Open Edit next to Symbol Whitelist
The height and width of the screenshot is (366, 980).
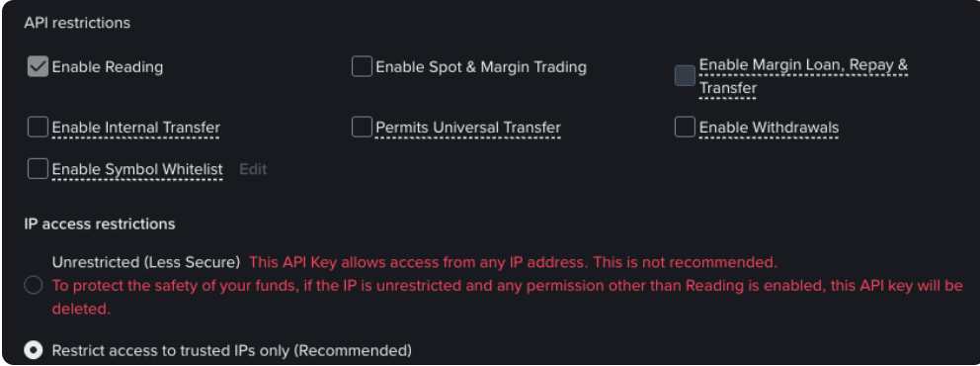[x=253, y=169]
